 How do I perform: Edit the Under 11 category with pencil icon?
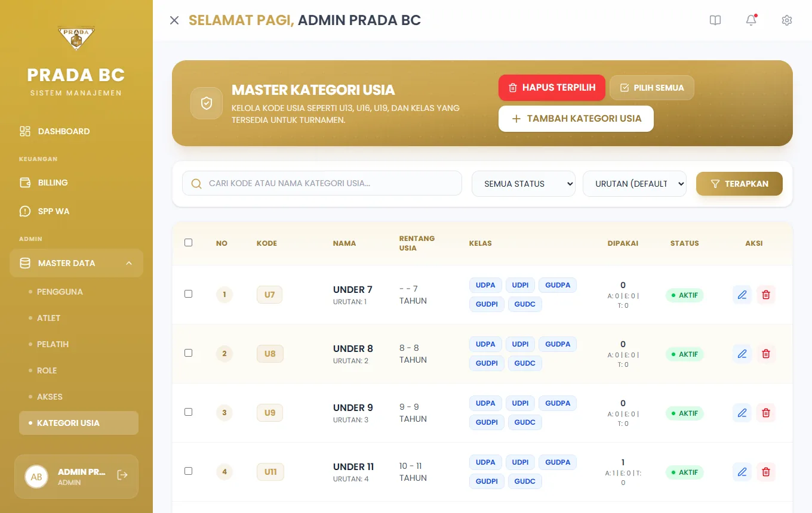[x=742, y=472]
